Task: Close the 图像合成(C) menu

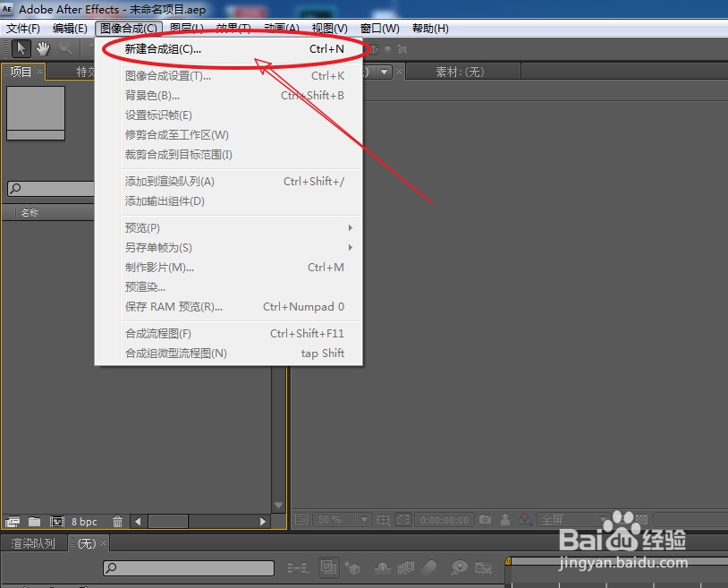Action: (x=129, y=29)
